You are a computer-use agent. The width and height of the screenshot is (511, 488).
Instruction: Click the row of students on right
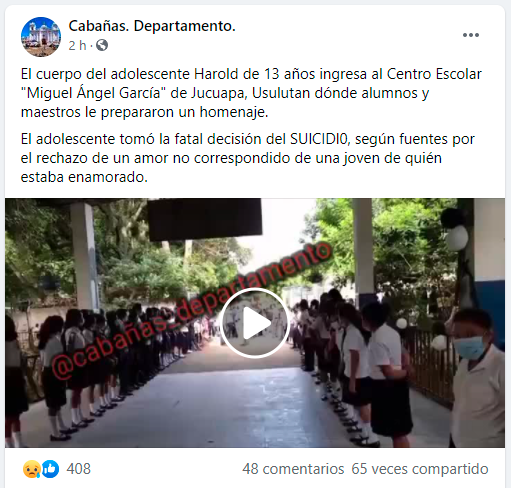(x=350, y=363)
